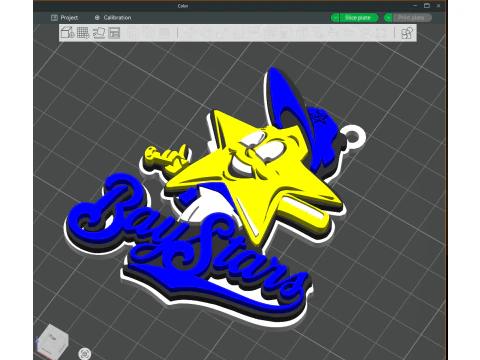Open the Calibration tab
Viewport: 480px width, 360px height.
click(x=113, y=18)
